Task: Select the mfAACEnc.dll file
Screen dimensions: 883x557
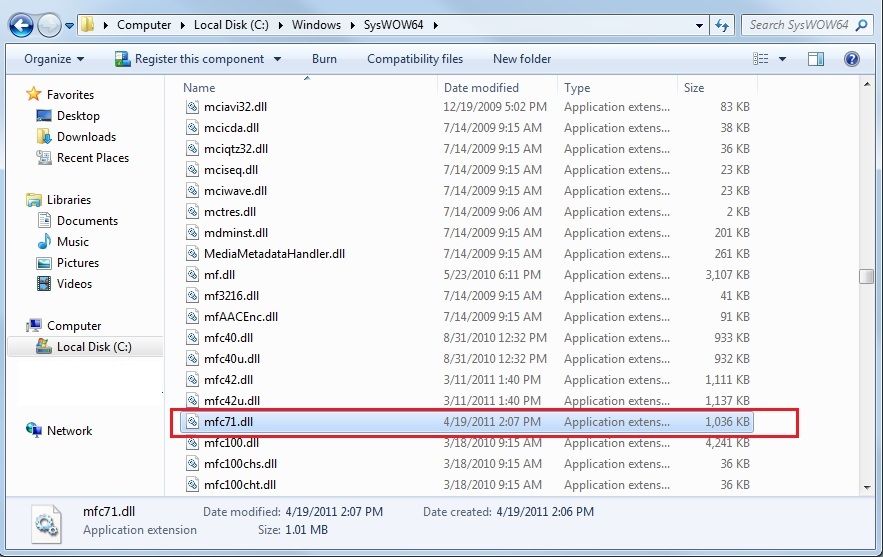Action: (240, 317)
